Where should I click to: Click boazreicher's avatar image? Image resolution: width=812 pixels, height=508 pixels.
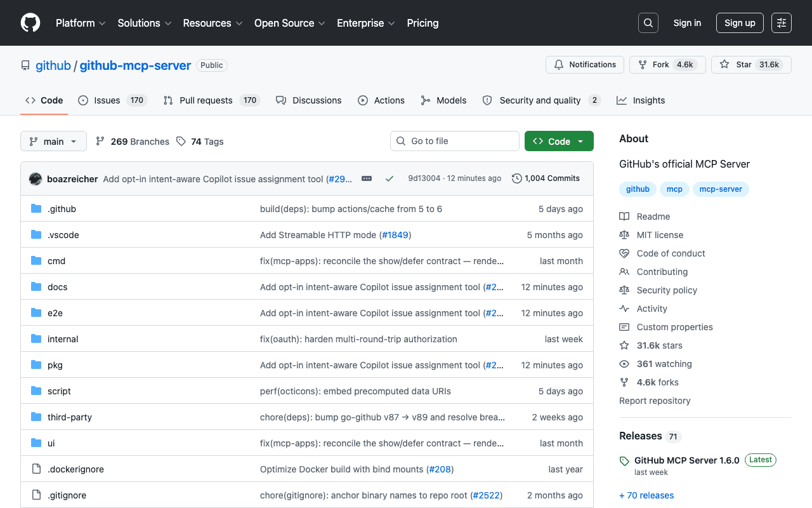[x=36, y=179]
